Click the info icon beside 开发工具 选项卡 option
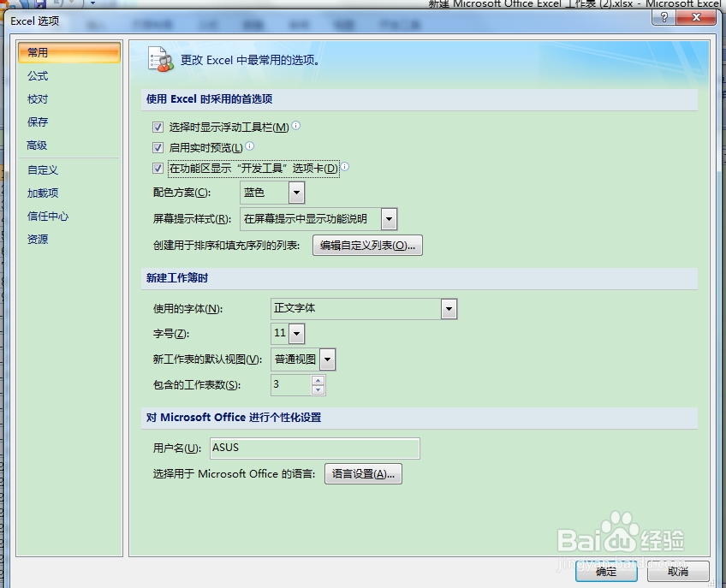Viewport: 726px width, 588px height. click(345, 167)
